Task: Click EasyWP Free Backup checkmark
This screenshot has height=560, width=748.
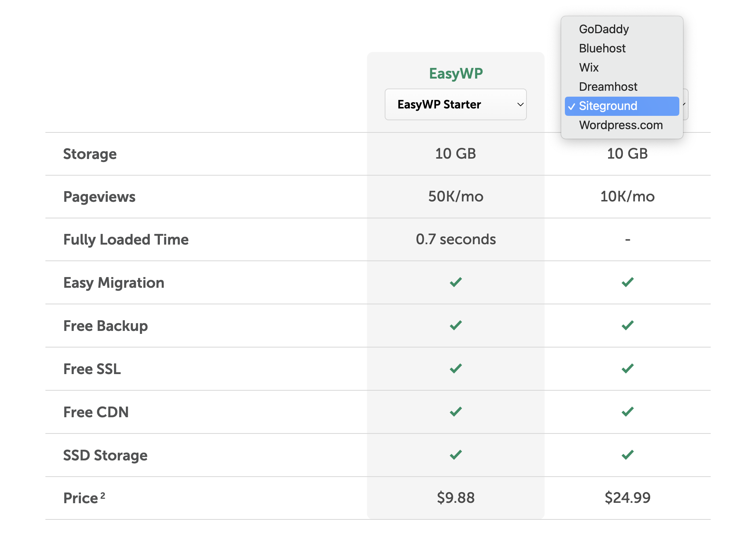Action: [456, 325]
